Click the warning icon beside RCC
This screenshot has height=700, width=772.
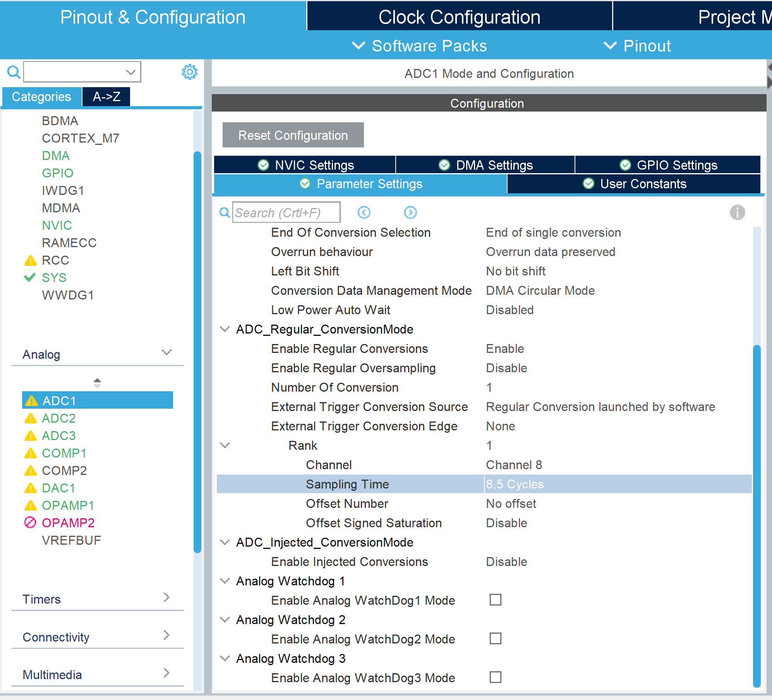(x=30, y=260)
